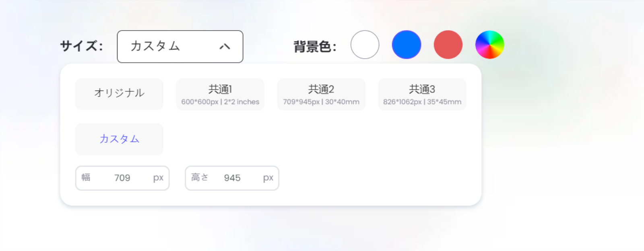644x251 pixels.
Task: Open the カスタム size combo box
Action: 180,47
